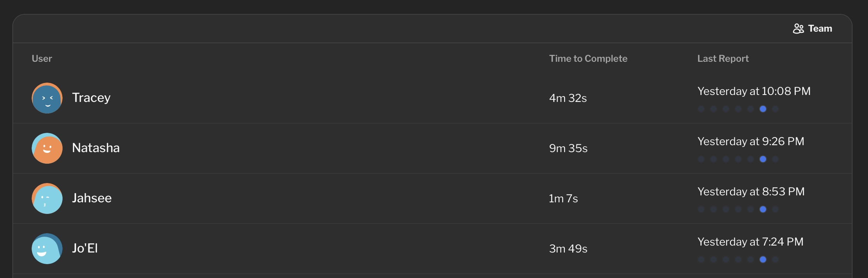
Task: Select Jo'El's name in the list
Action: point(85,248)
